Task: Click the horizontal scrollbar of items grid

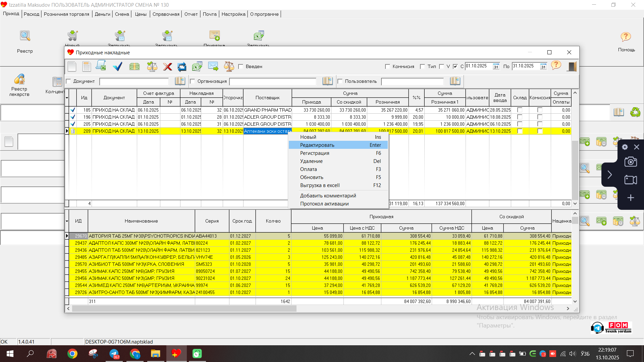Action: [x=184, y=309]
